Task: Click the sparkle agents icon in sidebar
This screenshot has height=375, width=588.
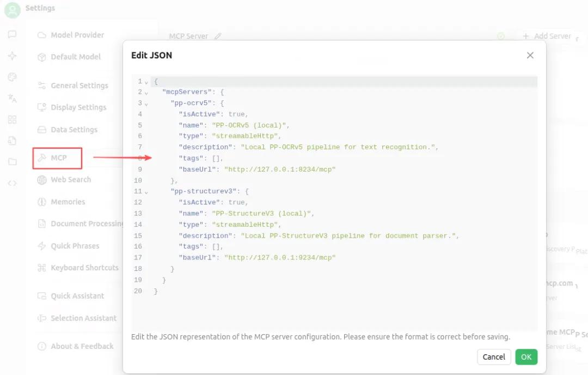Action: (x=12, y=56)
